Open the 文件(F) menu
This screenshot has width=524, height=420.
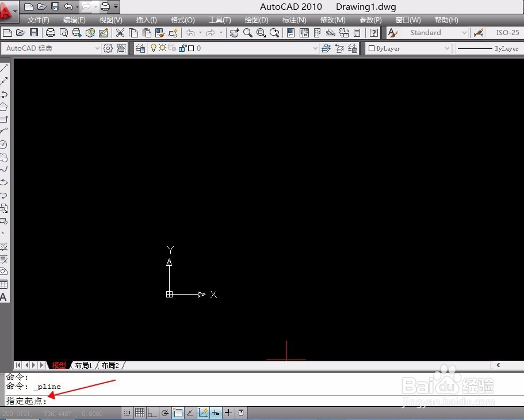pyautogui.click(x=38, y=20)
